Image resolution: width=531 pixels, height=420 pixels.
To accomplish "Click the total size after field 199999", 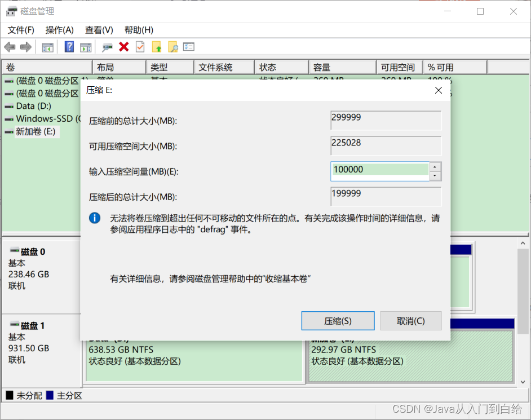I will click(x=386, y=196).
